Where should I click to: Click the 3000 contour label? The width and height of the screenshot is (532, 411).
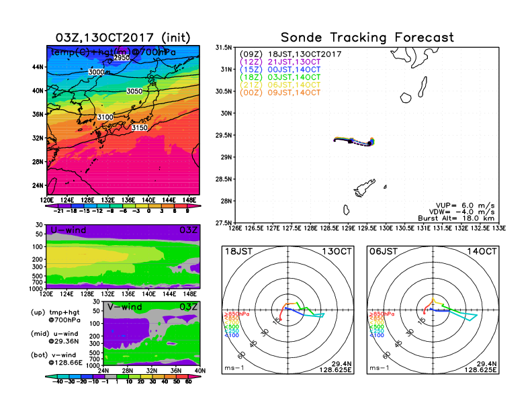pyautogui.click(x=96, y=72)
